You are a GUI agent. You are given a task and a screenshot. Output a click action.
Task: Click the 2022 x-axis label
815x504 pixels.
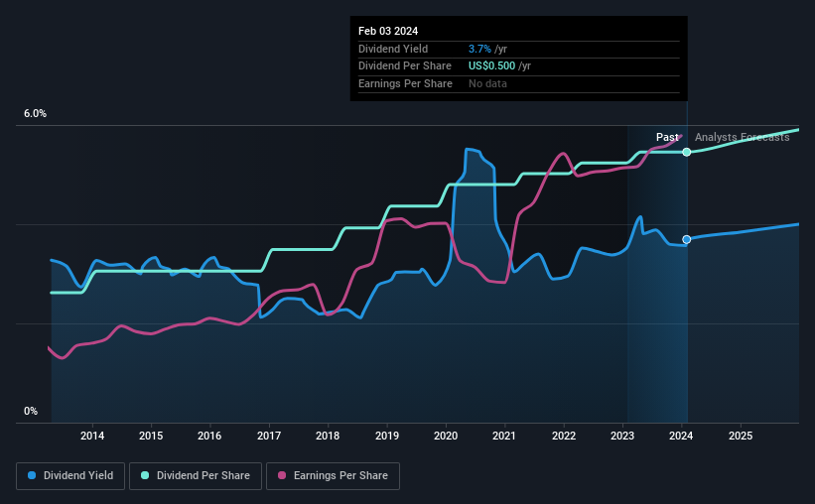564,436
